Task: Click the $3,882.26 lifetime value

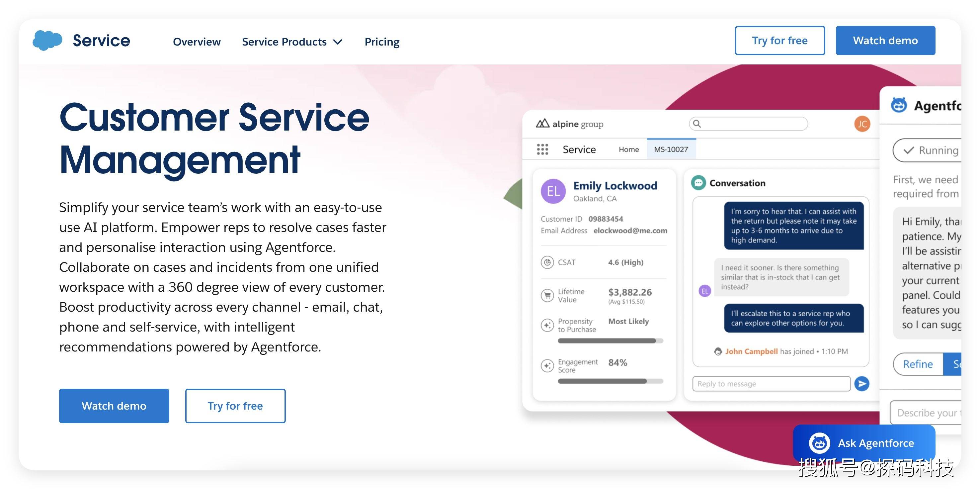Action: [x=630, y=292]
